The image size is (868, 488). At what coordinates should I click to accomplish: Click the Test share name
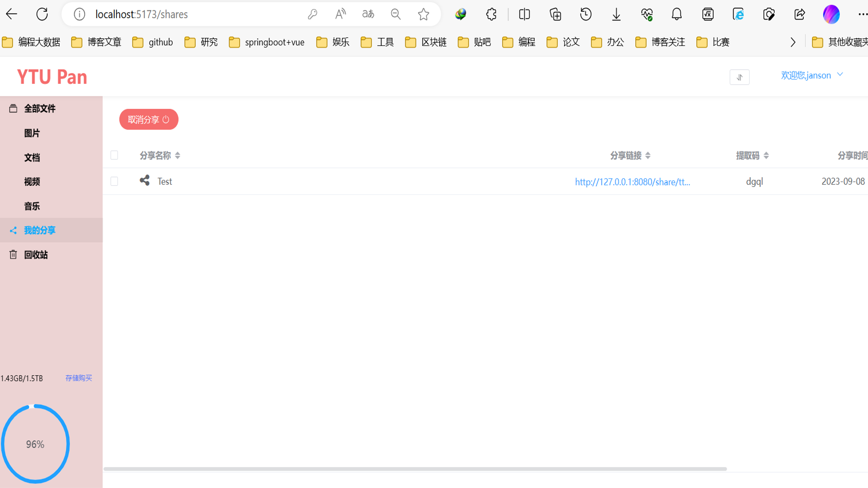(x=165, y=181)
